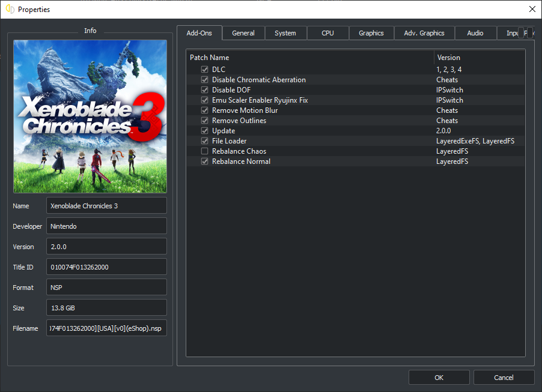Click the Format field showing NSP

tap(106, 288)
